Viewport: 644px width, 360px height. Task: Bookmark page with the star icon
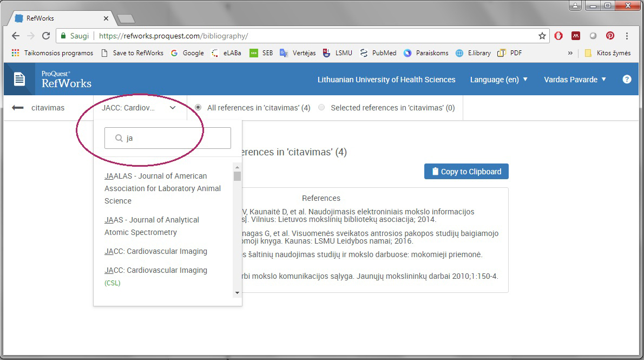[x=542, y=36]
